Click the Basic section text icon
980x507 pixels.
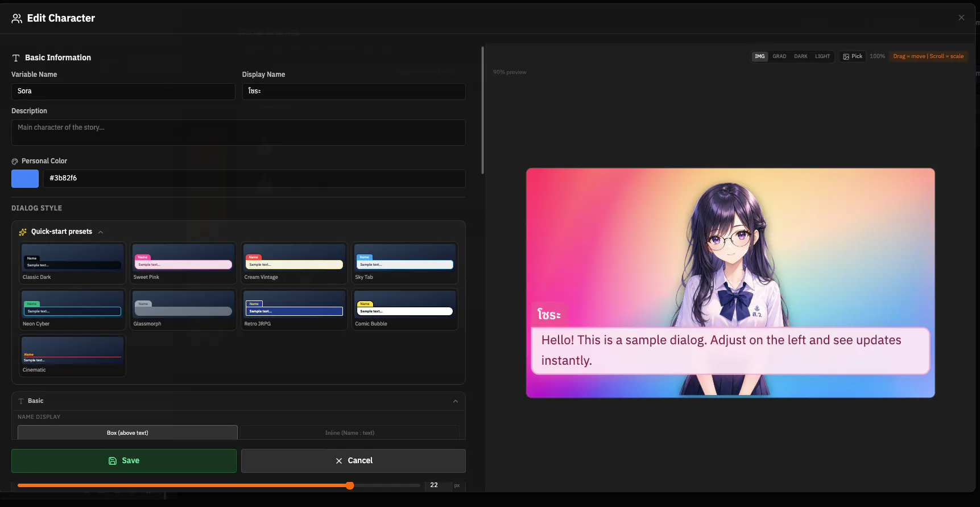point(21,401)
